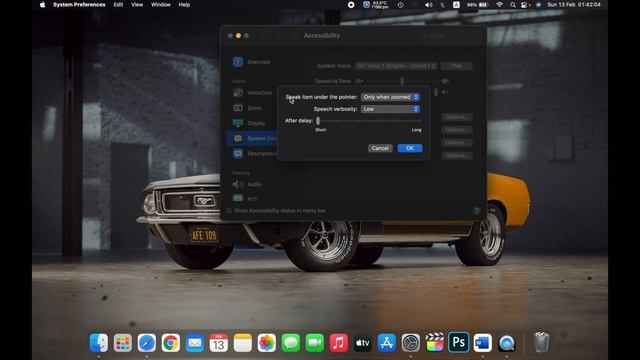Click the After delay slider handle
Viewport: 640px width, 360px height.
click(318, 121)
